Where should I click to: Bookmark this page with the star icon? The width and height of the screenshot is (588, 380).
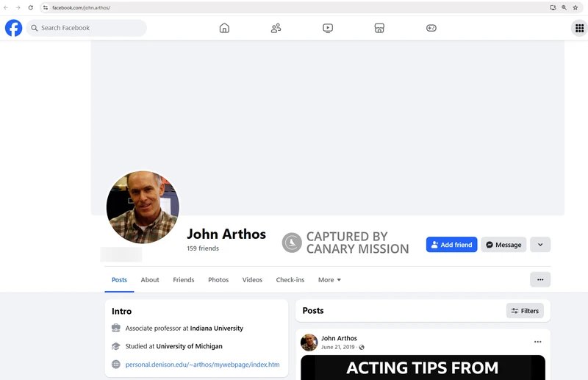coord(576,7)
